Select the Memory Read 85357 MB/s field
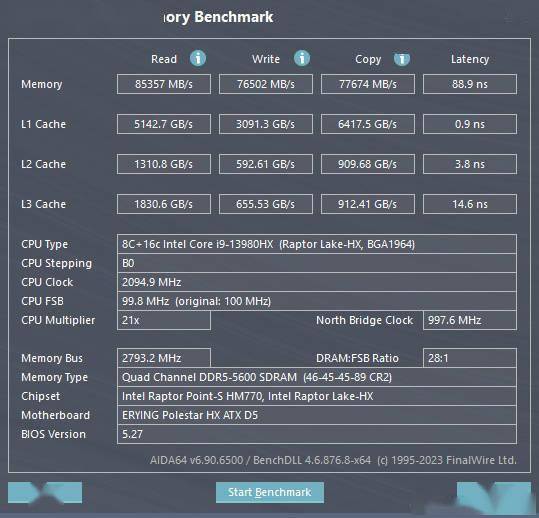The image size is (539, 518). coord(164,84)
